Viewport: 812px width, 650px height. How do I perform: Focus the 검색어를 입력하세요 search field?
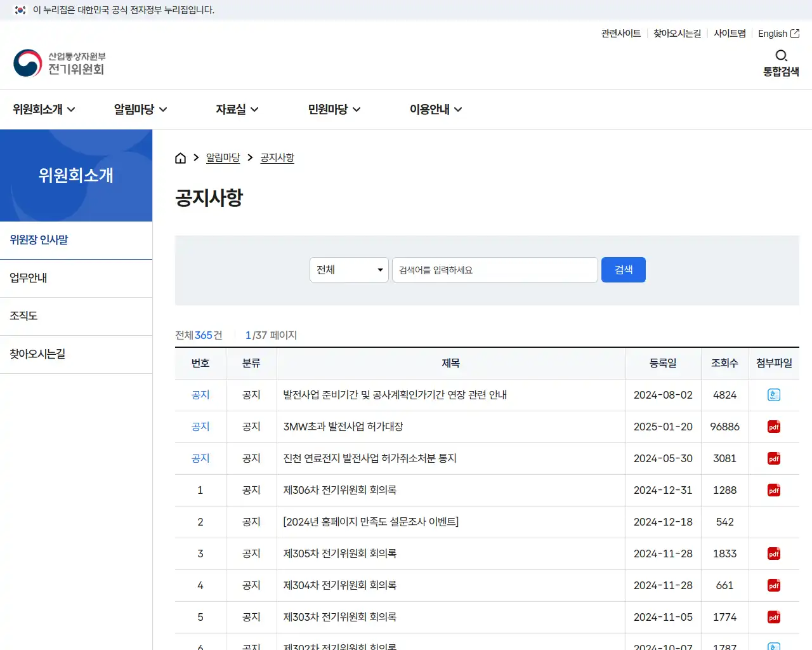point(495,270)
